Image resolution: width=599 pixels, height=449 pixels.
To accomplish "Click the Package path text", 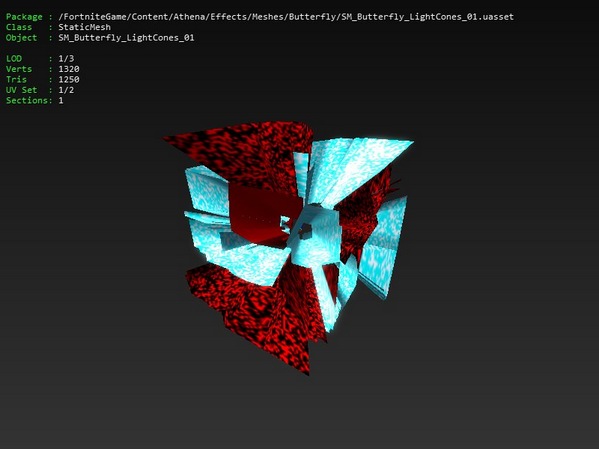I will tap(286, 17).
